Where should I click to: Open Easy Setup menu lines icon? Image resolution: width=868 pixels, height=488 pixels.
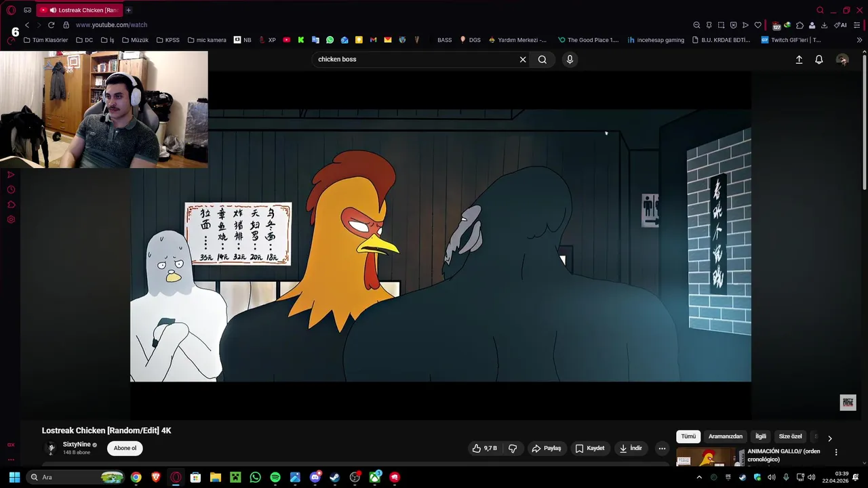click(x=857, y=25)
